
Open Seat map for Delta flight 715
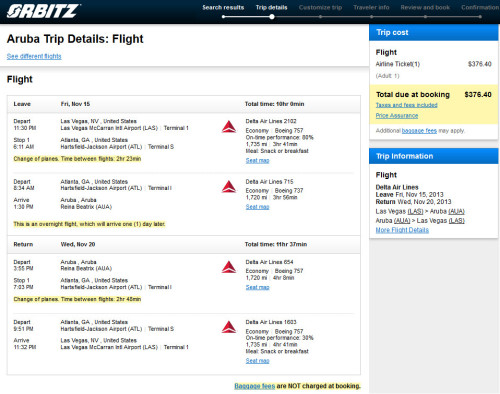(257, 207)
